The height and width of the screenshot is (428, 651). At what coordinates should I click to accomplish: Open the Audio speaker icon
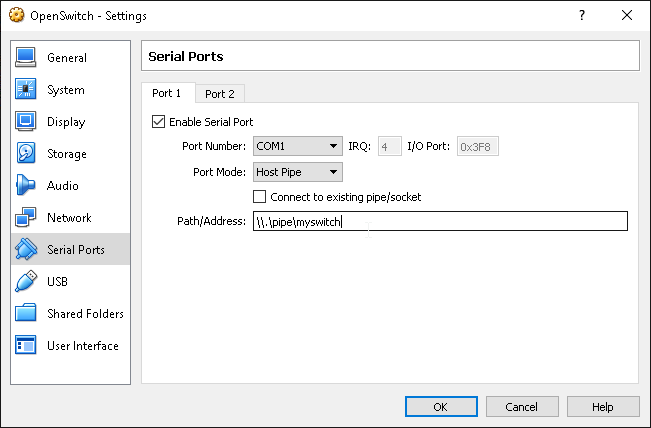pyautogui.click(x=26, y=185)
